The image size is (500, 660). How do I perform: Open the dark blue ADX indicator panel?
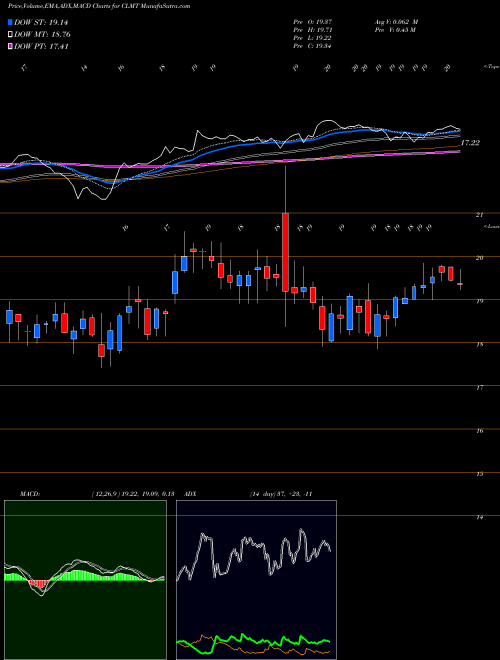[256, 580]
